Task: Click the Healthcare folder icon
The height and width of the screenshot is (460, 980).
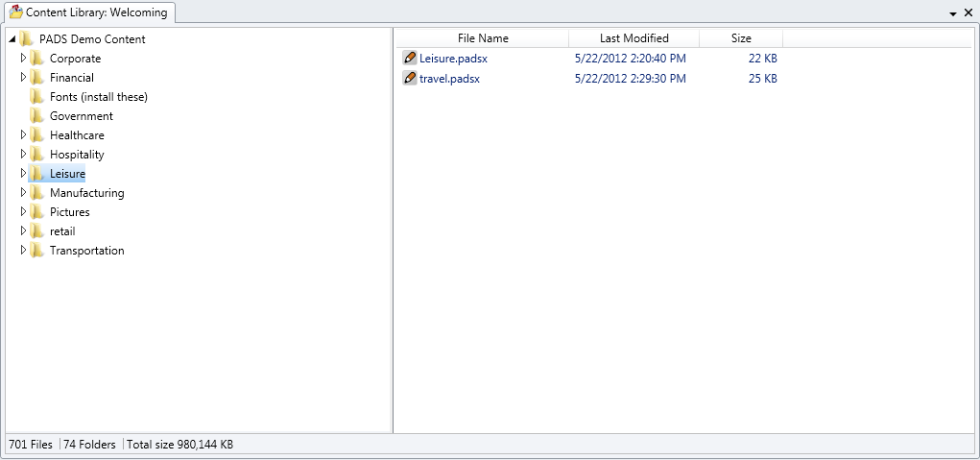Action: (x=36, y=135)
